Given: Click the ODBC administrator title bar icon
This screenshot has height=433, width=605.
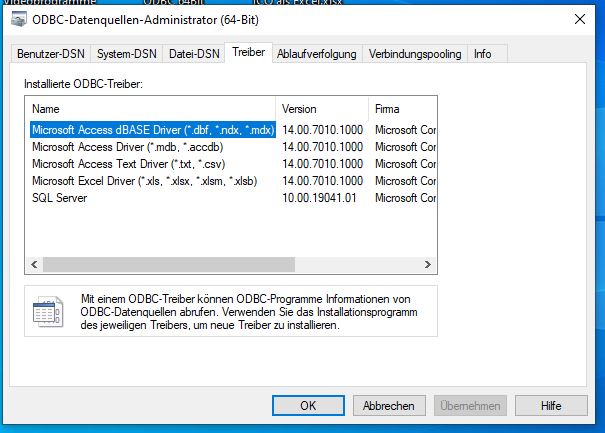Looking at the screenshot, I should (x=19, y=19).
